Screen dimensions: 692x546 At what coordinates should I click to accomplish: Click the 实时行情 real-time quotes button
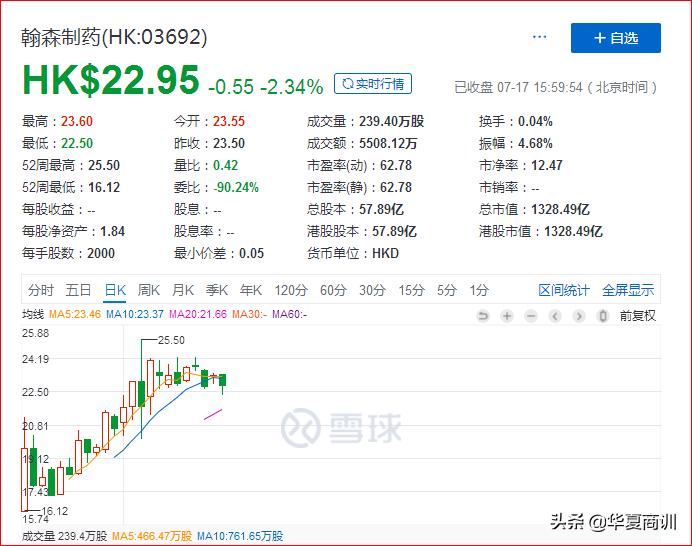(x=373, y=83)
